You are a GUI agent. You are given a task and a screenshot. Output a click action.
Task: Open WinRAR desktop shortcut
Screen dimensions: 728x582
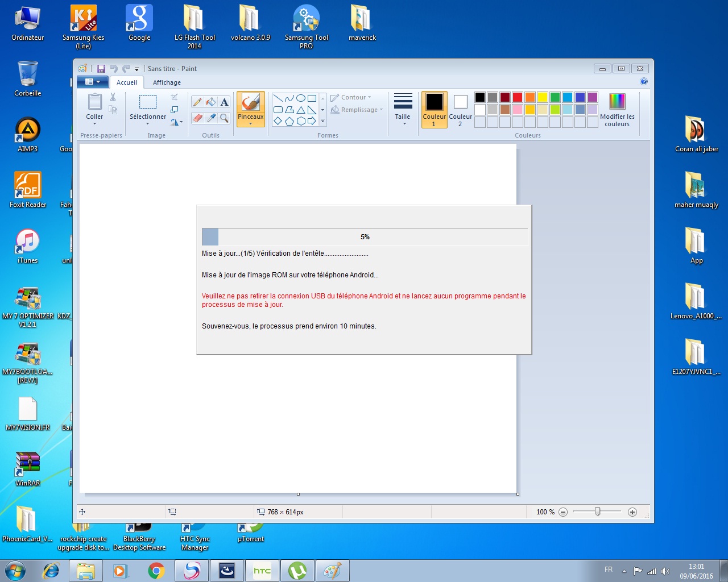point(28,468)
